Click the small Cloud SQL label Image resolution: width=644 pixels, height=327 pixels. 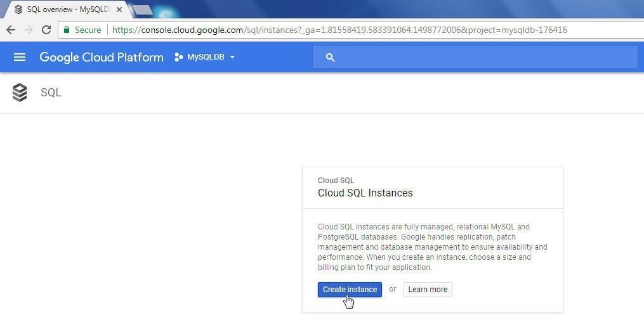336,181
